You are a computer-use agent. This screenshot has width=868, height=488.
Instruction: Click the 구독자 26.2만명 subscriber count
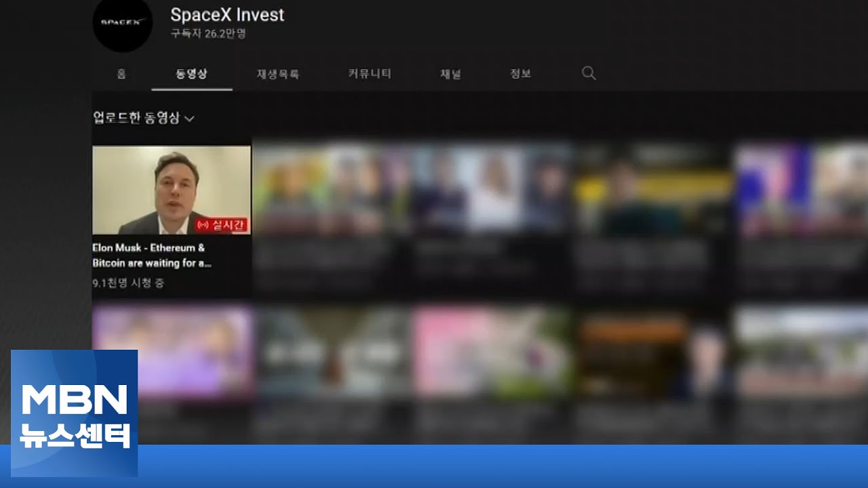click(x=208, y=34)
